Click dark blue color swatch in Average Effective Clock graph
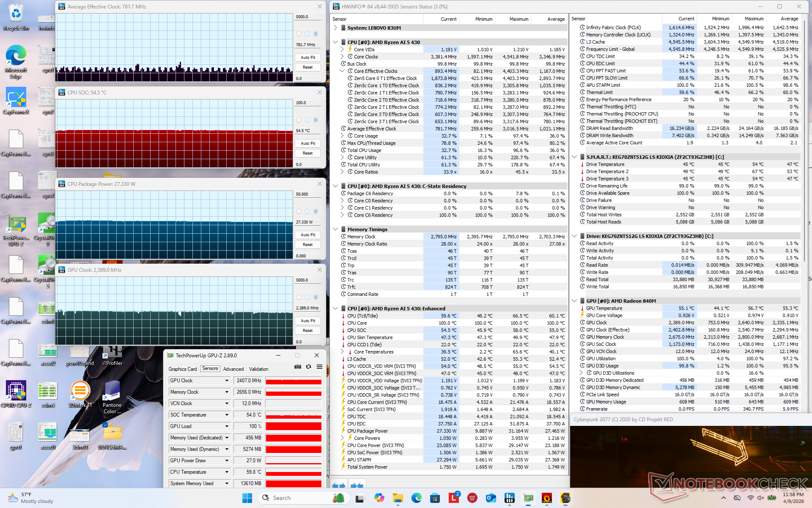The image size is (812, 508). tap(315, 34)
